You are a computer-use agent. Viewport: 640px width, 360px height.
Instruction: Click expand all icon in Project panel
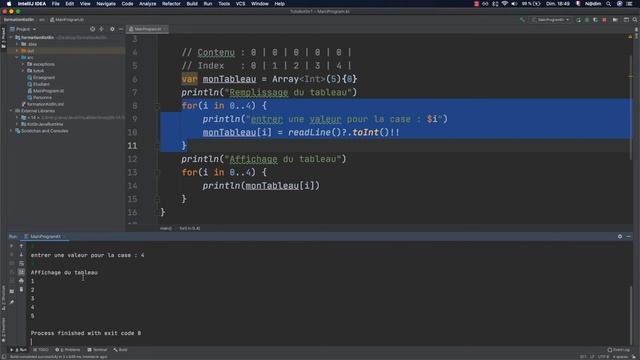[102, 29]
